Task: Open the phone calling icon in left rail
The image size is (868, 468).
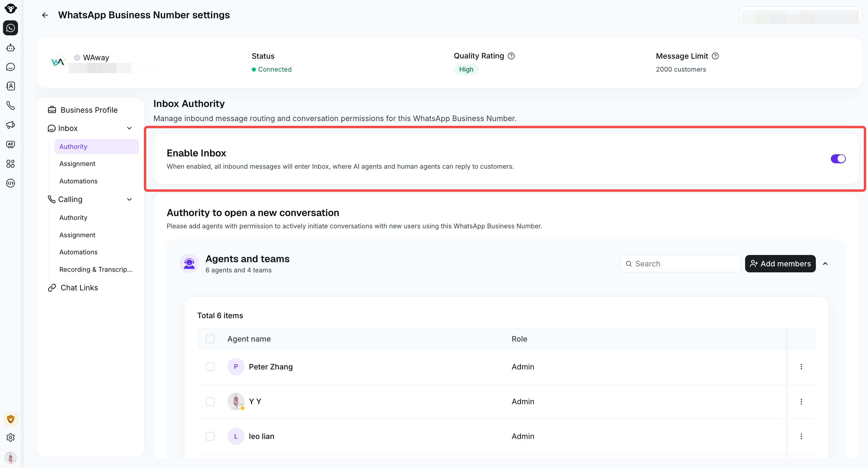Action: (10, 105)
